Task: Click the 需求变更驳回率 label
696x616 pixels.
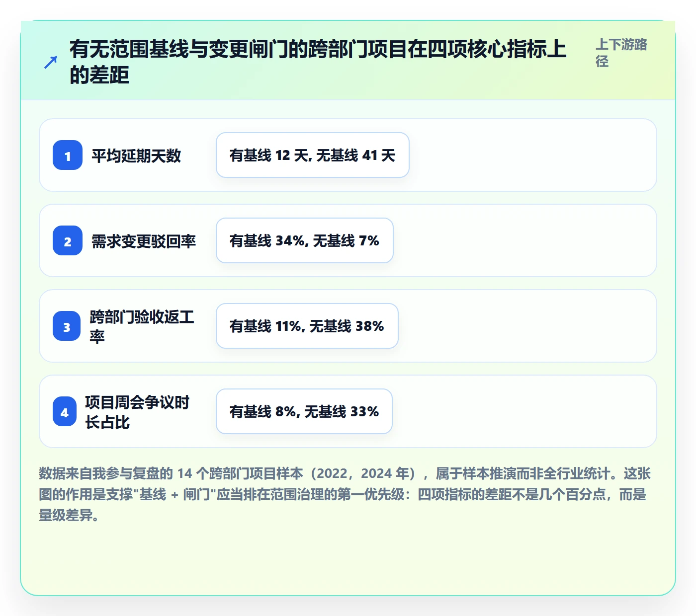Action: [x=144, y=241]
